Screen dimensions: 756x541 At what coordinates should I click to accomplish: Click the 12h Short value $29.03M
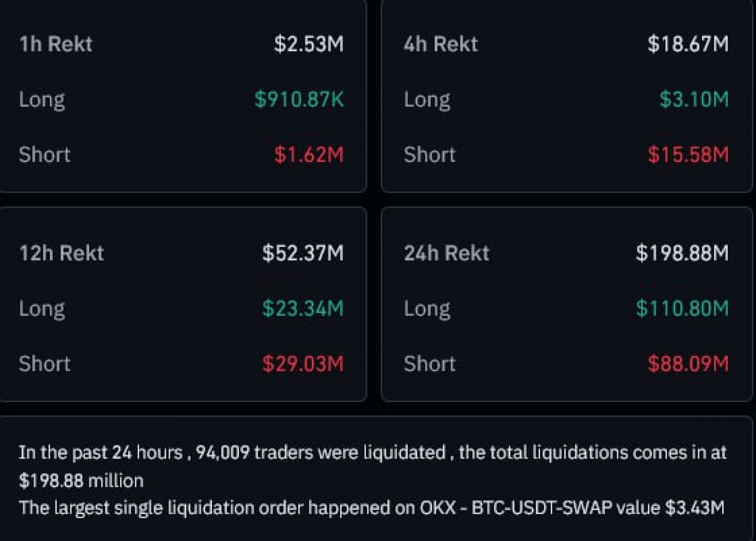303,364
